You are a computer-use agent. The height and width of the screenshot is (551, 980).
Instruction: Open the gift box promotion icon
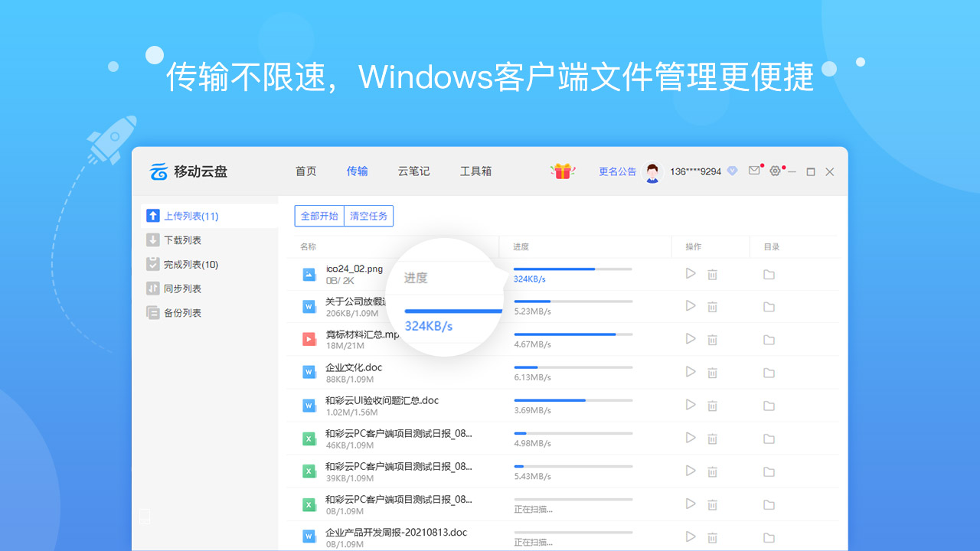tap(563, 171)
